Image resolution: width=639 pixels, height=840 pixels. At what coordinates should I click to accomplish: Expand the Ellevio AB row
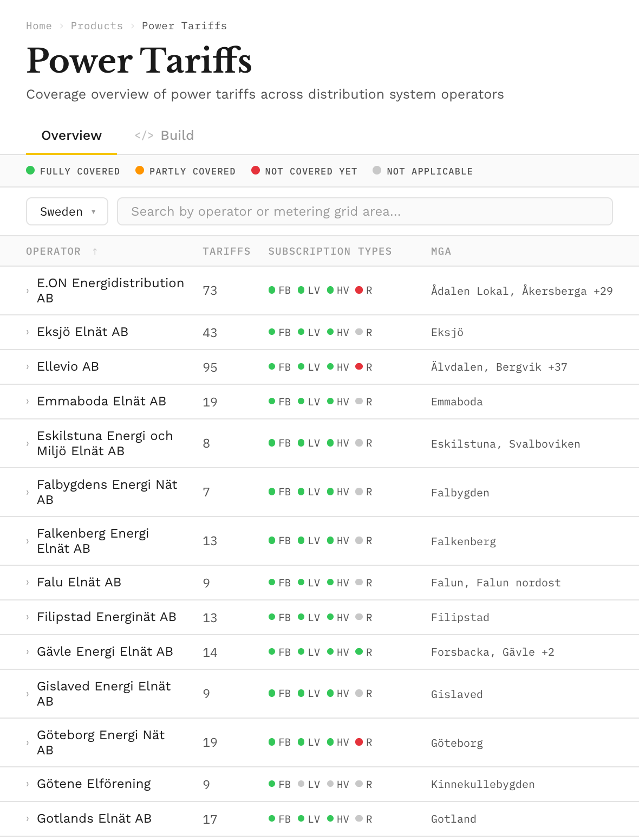tap(28, 367)
